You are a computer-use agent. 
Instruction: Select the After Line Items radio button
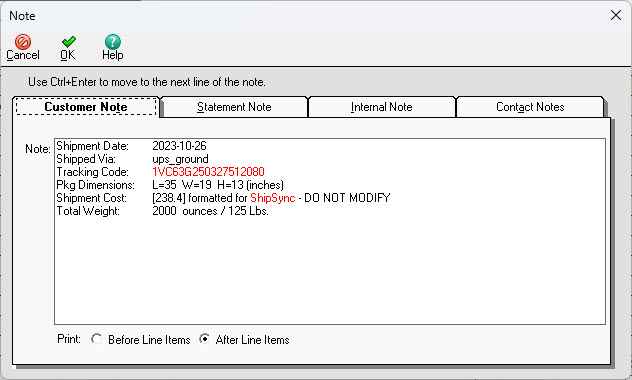[204, 339]
